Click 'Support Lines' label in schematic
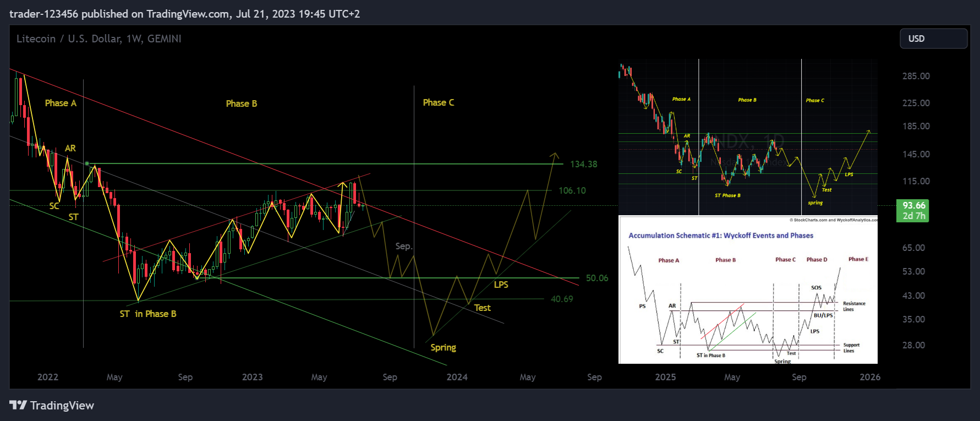Screen dimensions: 980x421 [851, 348]
